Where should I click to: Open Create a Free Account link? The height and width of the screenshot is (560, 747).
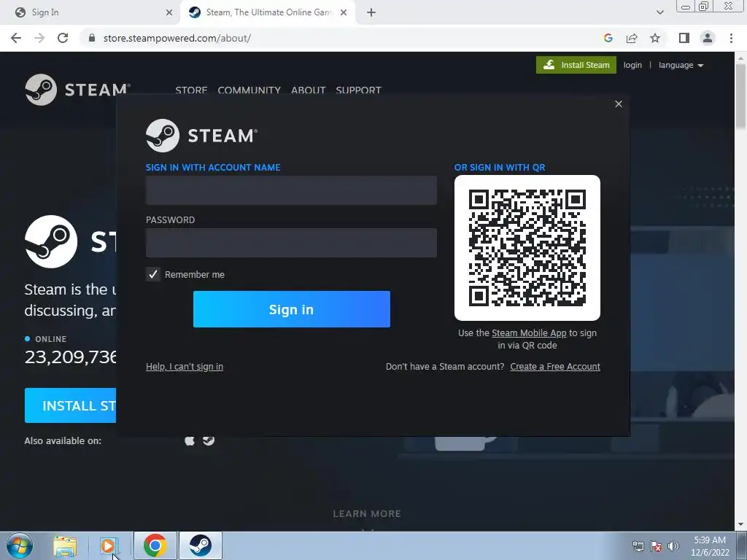tap(555, 367)
